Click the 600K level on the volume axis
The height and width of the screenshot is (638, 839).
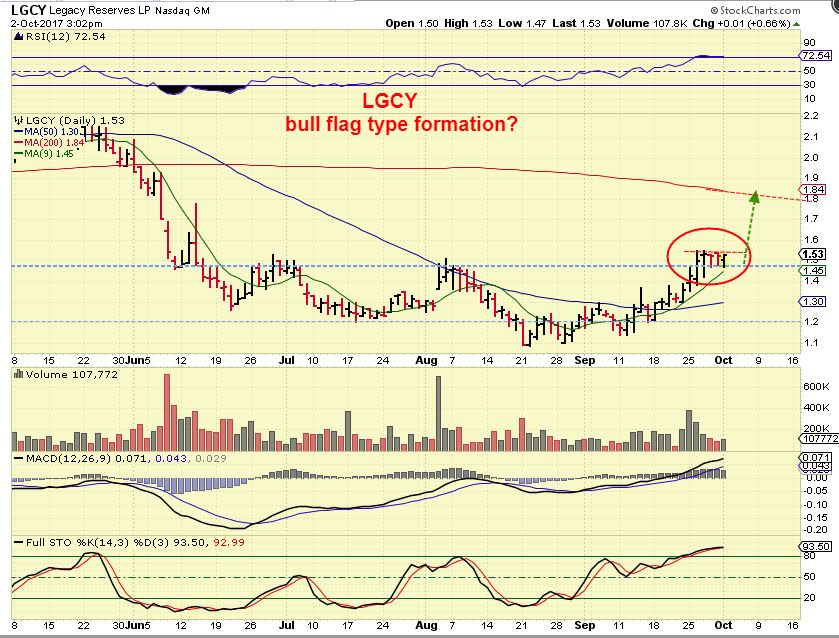[x=816, y=386]
